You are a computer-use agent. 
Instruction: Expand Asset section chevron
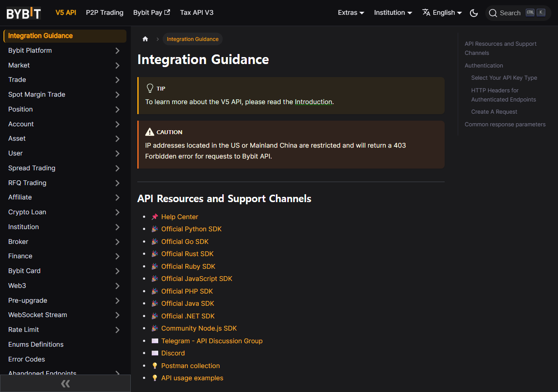(117, 139)
